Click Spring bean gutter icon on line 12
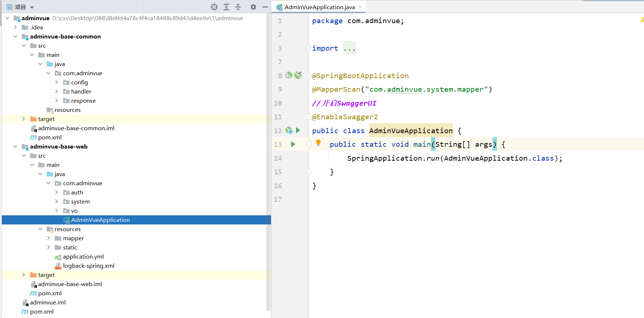 (x=289, y=130)
